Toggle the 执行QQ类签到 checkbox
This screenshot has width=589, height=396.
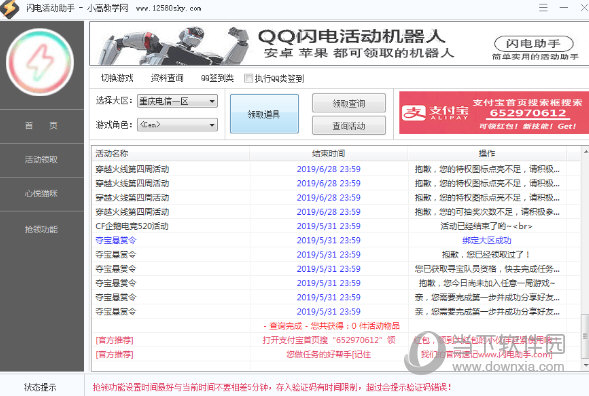click(248, 78)
